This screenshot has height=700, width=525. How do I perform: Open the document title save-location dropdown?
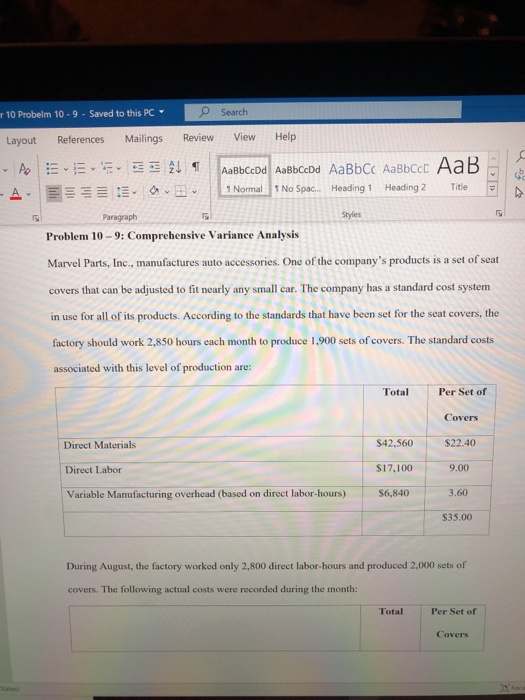coord(162,112)
